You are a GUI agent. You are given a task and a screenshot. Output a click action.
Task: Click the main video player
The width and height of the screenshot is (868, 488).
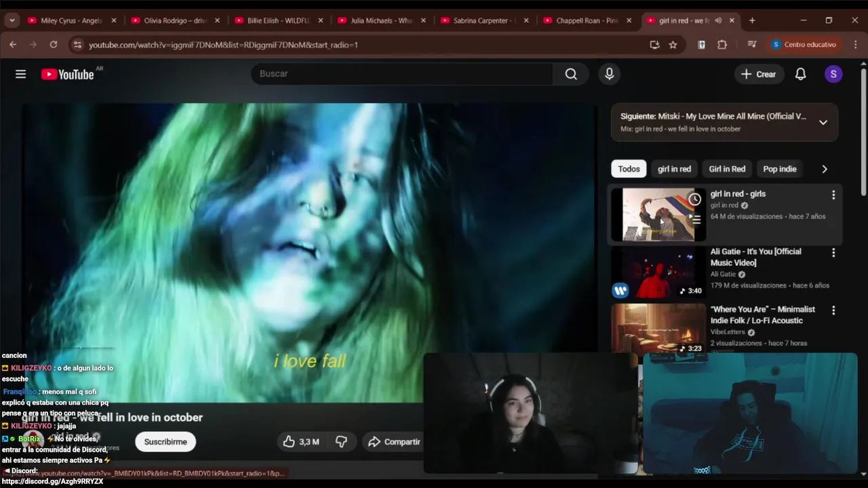click(x=309, y=253)
